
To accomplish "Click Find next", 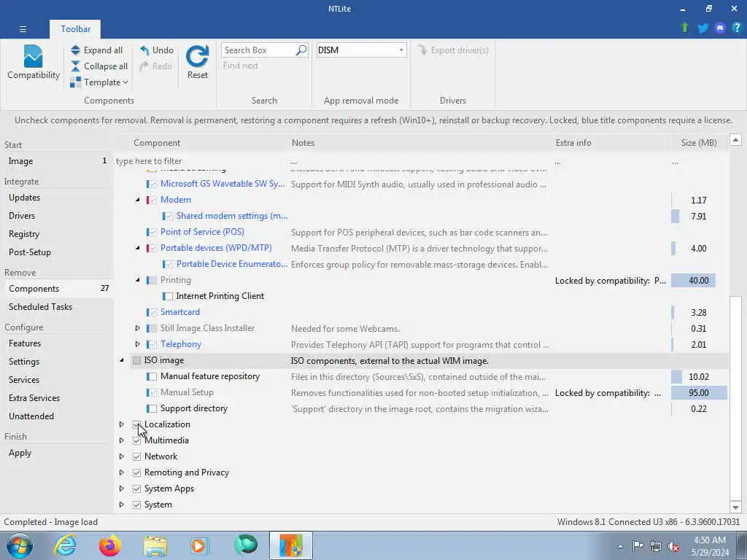I will tap(241, 66).
